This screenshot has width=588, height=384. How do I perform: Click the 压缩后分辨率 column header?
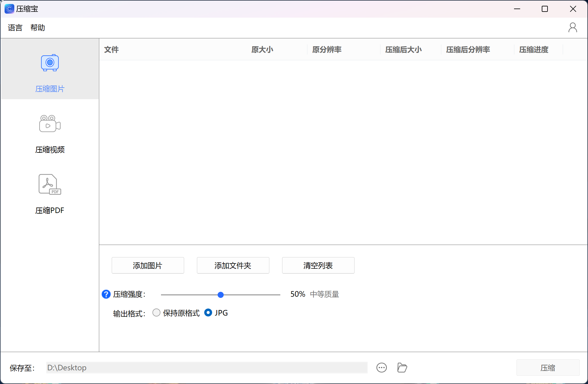point(468,50)
